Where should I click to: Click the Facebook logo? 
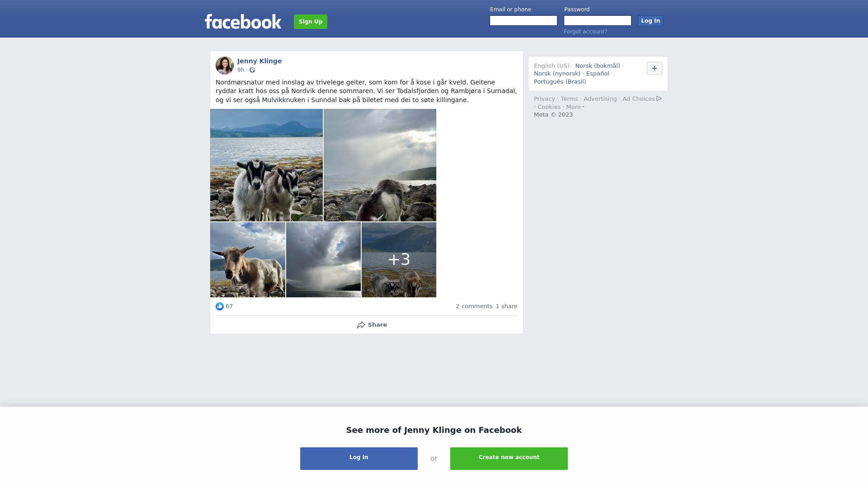(x=243, y=21)
